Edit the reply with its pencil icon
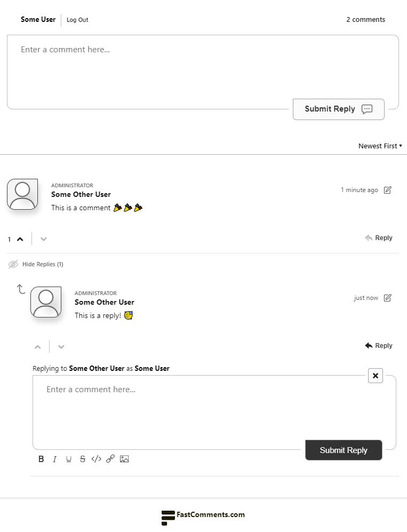The image size is (407, 532). pyautogui.click(x=388, y=298)
